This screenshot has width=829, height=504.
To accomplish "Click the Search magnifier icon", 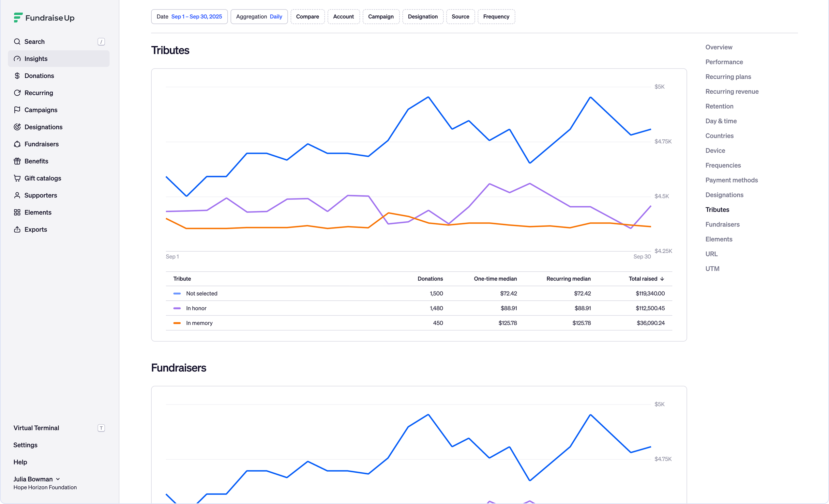I will pos(17,42).
